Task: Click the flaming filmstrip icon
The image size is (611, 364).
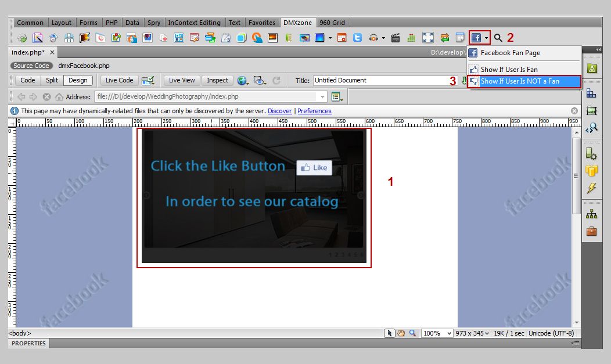Action: pyautogui.click(x=85, y=38)
